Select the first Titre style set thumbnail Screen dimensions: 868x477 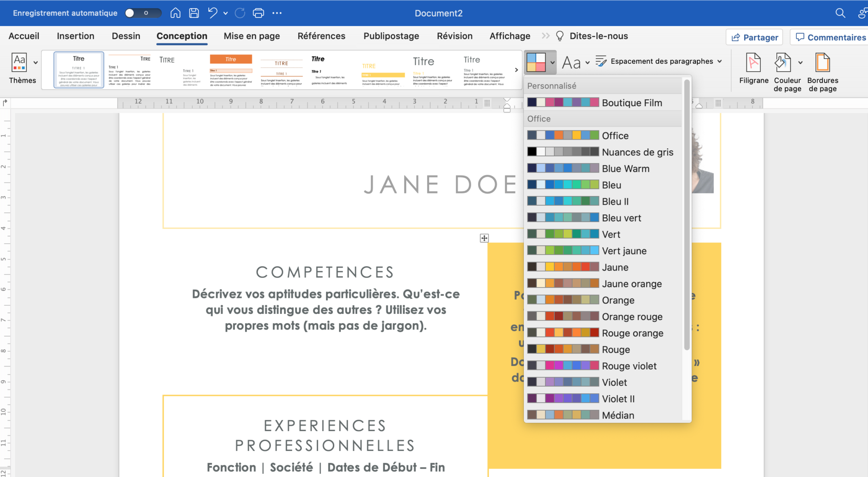pyautogui.click(x=79, y=70)
